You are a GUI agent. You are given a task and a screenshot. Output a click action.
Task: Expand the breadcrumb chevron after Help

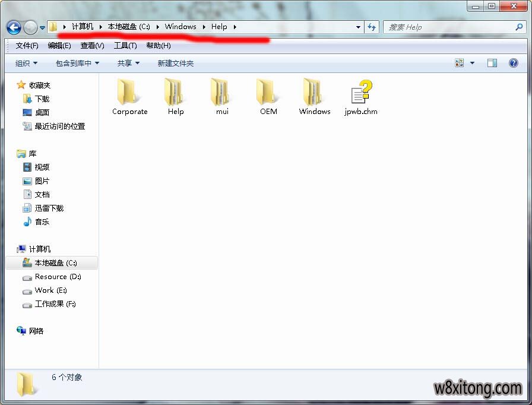point(234,27)
